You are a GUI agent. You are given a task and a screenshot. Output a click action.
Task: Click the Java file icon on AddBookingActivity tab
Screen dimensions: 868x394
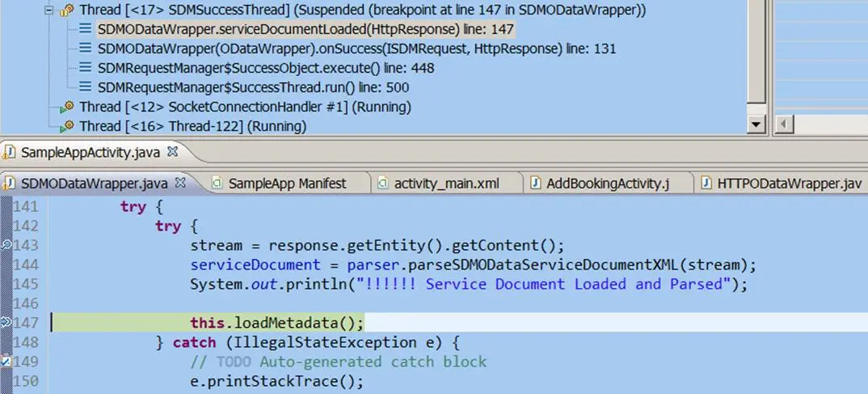pyautogui.click(x=535, y=184)
